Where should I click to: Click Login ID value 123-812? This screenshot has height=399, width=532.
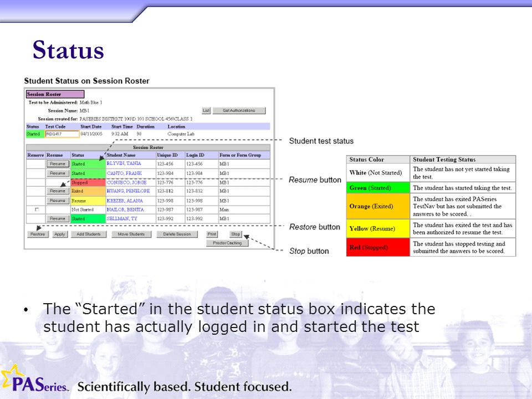pyautogui.click(x=195, y=191)
